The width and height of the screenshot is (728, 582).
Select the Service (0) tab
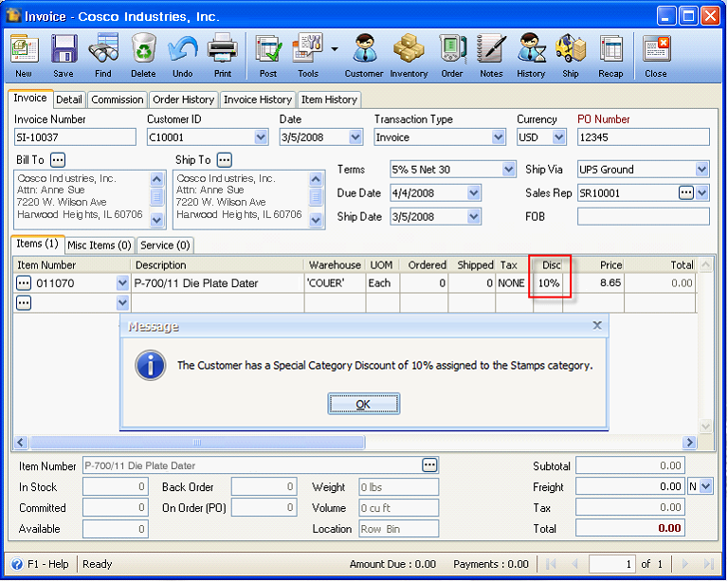[165, 246]
